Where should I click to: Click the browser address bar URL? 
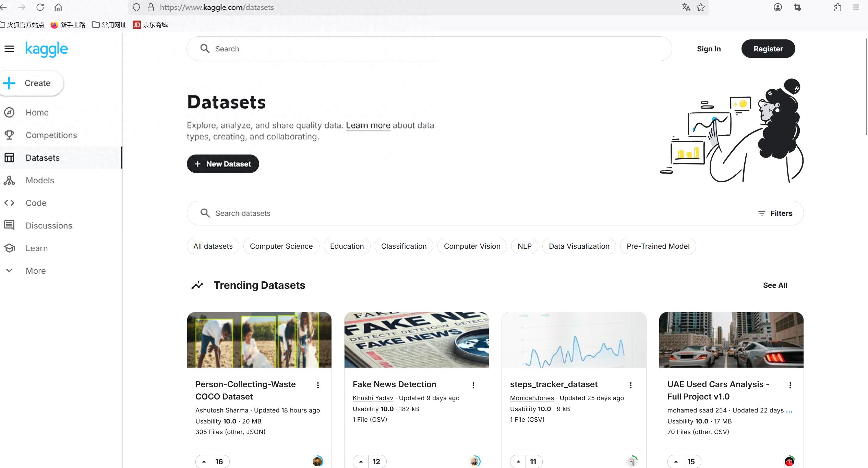coord(217,7)
